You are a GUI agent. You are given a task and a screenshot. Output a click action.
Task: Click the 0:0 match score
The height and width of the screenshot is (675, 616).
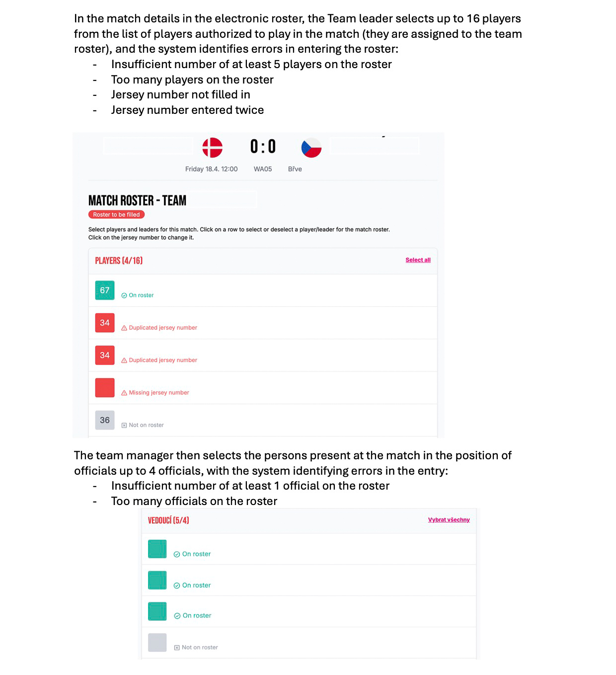[x=263, y=147]
